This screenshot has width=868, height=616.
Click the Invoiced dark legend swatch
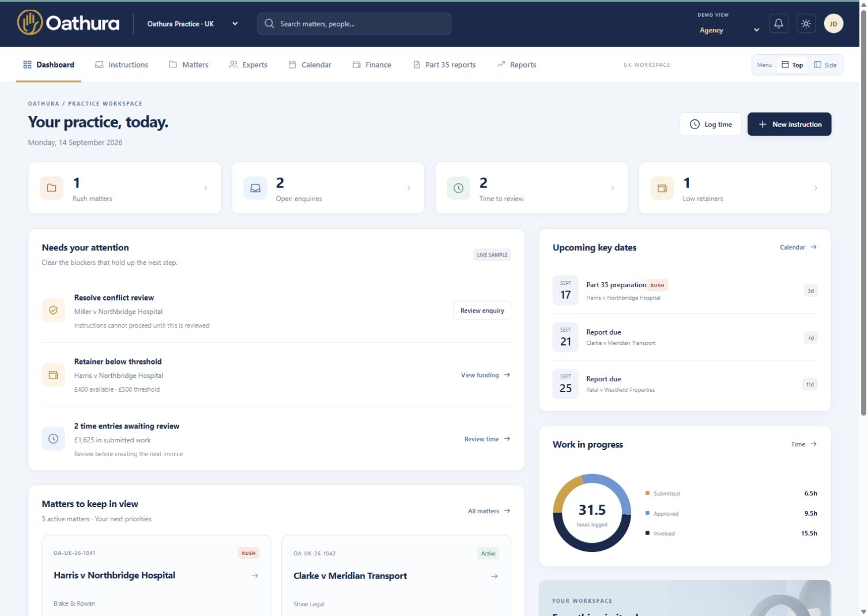(x=647, y=533)
